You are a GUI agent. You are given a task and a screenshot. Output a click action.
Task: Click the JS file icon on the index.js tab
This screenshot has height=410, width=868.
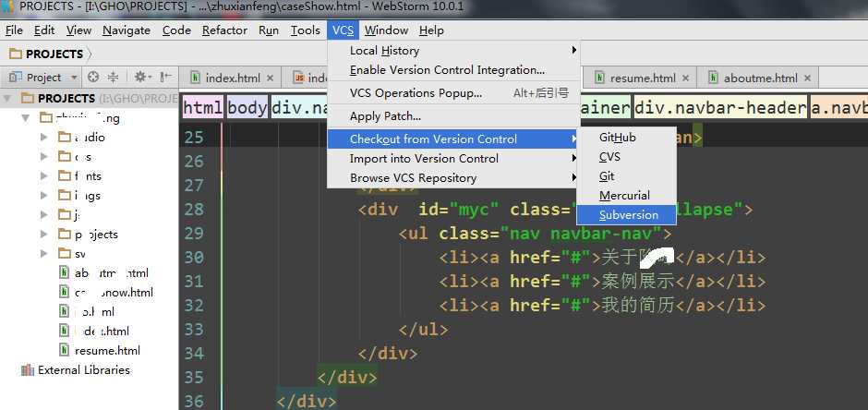pyautogui.click(x=299, y=78)
